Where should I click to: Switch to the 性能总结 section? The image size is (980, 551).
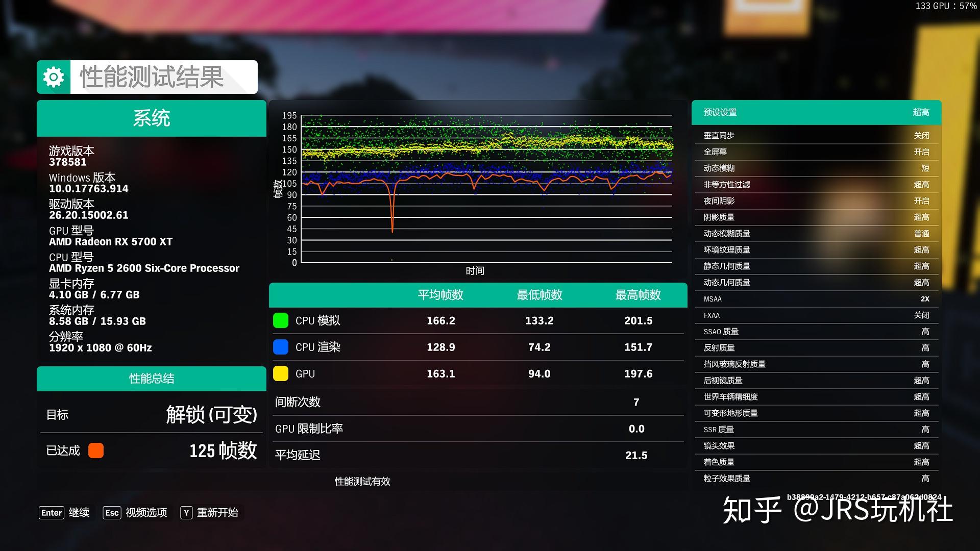pyautogui.click(x=151, y=379)
